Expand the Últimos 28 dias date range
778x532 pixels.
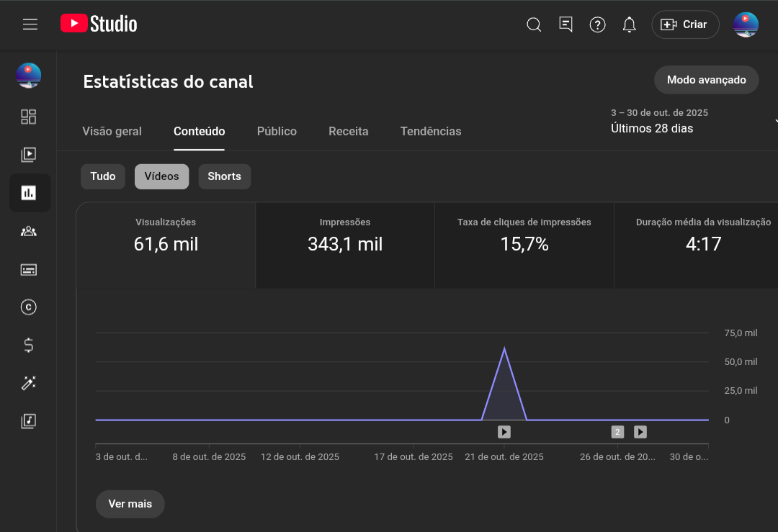[x=692, y=122]
